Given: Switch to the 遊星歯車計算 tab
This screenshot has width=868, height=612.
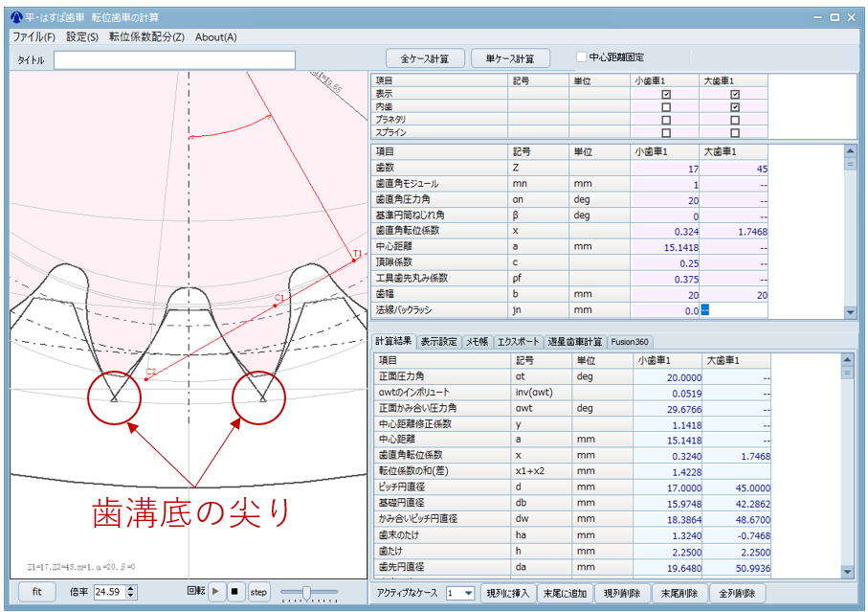Looking at the screenshot, I should coord(575,342).
